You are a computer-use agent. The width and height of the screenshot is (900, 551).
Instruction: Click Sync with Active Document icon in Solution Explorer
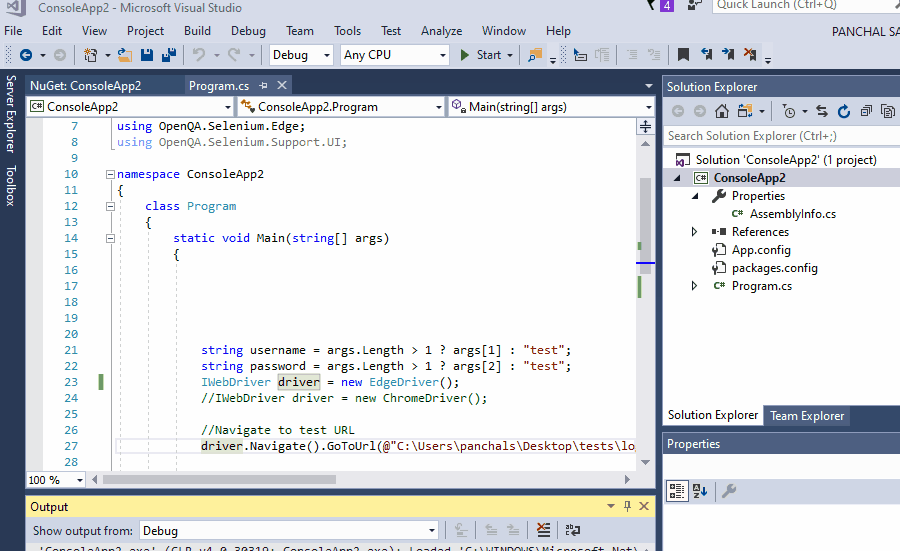pos(822,111)
